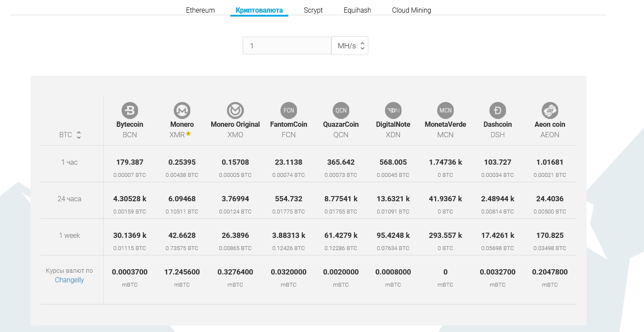The image size is (644, 332).
Task: Click the 0.3276400 XMO exchange rate
Action: (235, 272)
